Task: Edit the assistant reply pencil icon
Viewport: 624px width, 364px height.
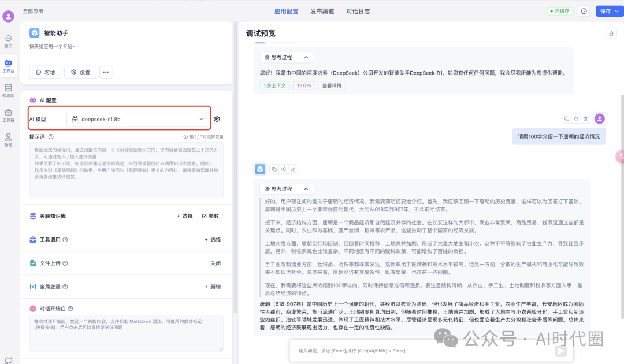Action: pyautogui.click(x=293, y=169)
